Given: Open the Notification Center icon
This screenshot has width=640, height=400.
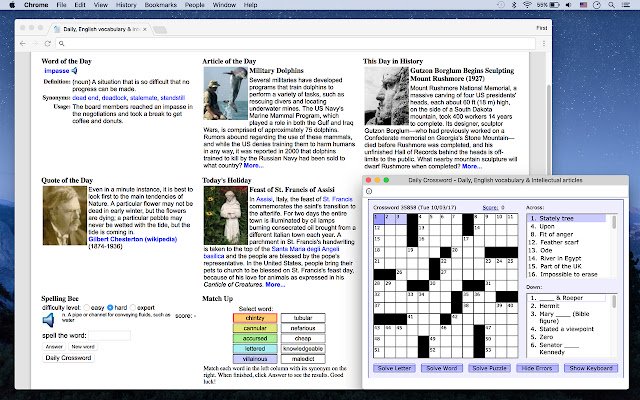Looking at the screenshot, I should (626, 5).
